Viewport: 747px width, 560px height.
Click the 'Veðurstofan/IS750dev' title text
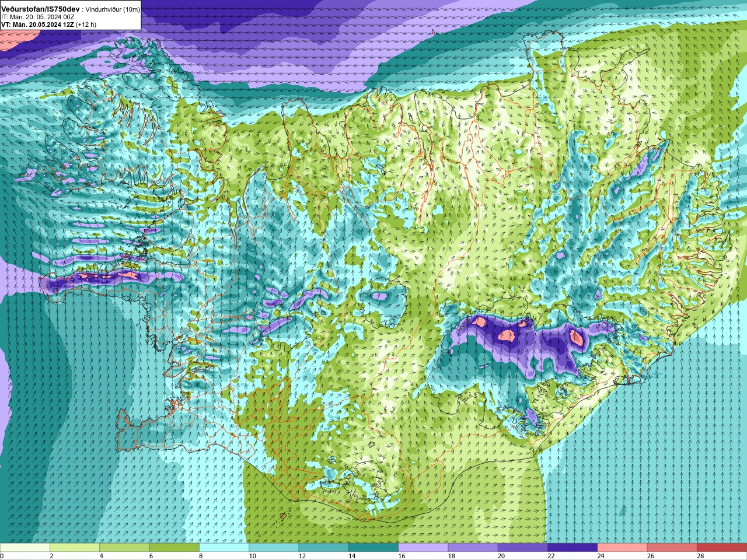tap(40, 9)
